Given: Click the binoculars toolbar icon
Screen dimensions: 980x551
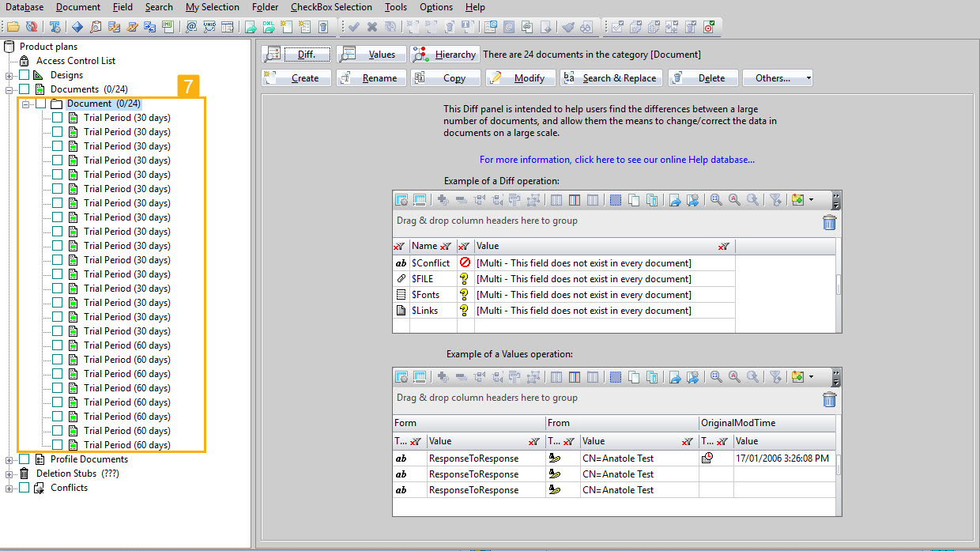Looking at the screenshot, I should tap(586, 27).
